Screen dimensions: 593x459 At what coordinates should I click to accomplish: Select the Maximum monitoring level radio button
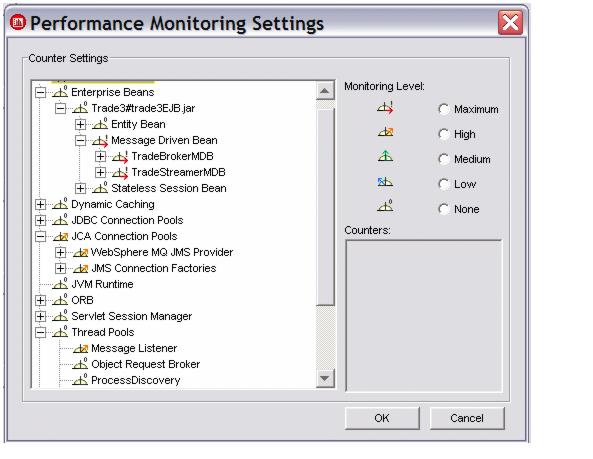(444, 110)
